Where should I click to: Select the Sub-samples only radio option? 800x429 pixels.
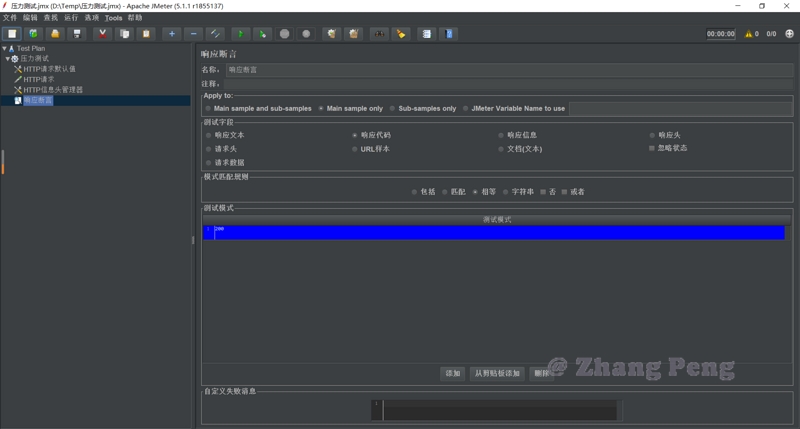392,109
